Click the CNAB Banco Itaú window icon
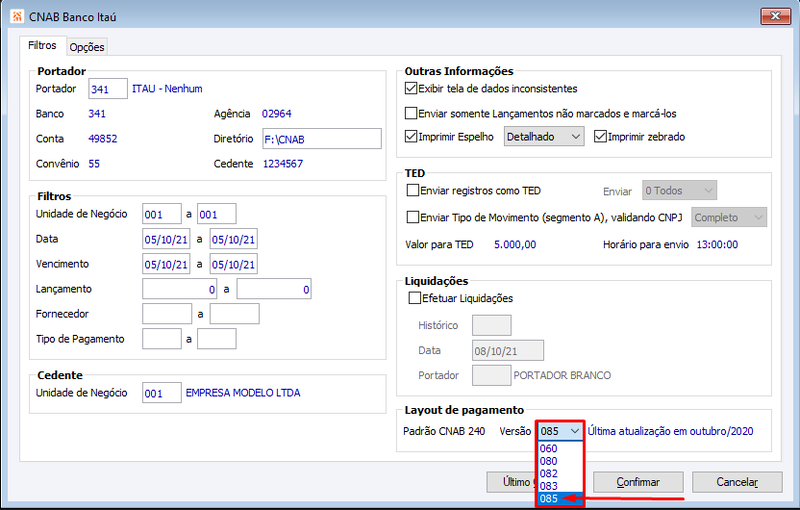Screen dimensions: 800x510 tap(17, 16)
